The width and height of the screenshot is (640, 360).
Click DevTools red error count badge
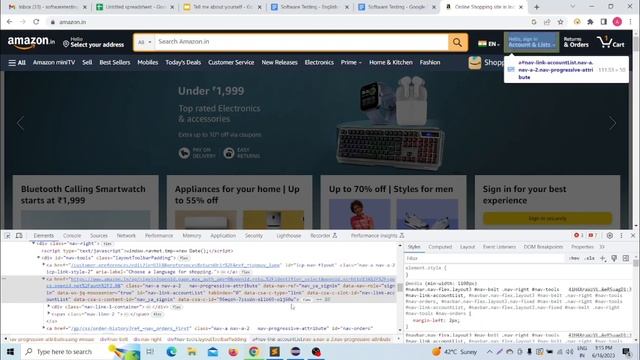pos(578,236)
